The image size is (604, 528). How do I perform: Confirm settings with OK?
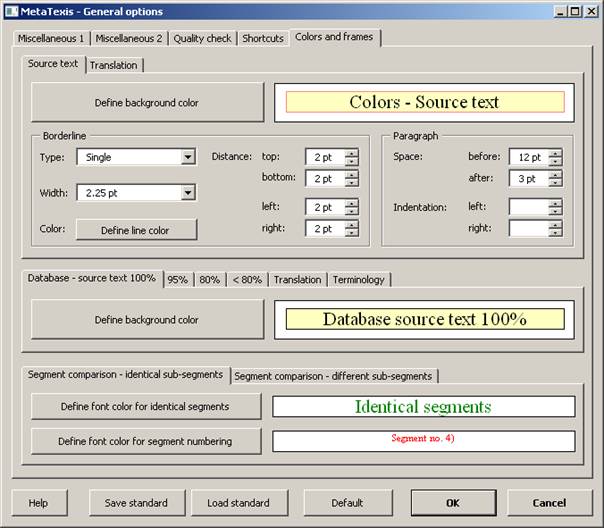click(453, 503)
